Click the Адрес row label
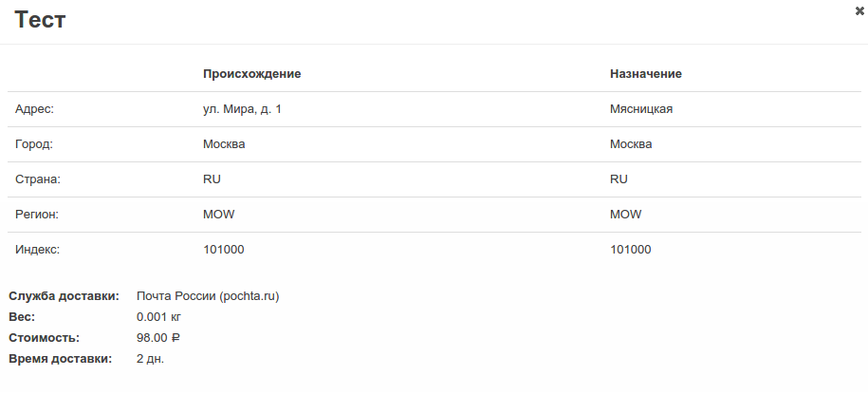This screenshot has width=868, height=395. click(35, 109)
